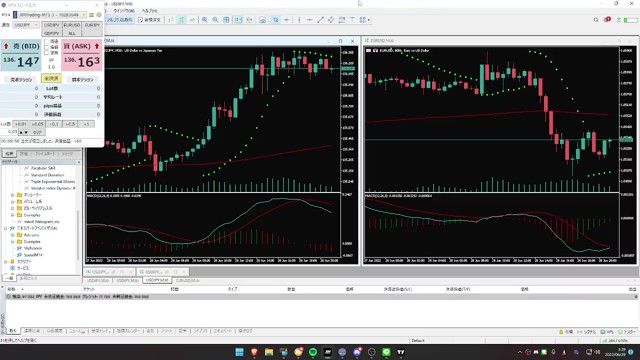Tick the first checkbox between BID and ASK
640x360 pixels.
pyautogui.click(x=46, y=42)
